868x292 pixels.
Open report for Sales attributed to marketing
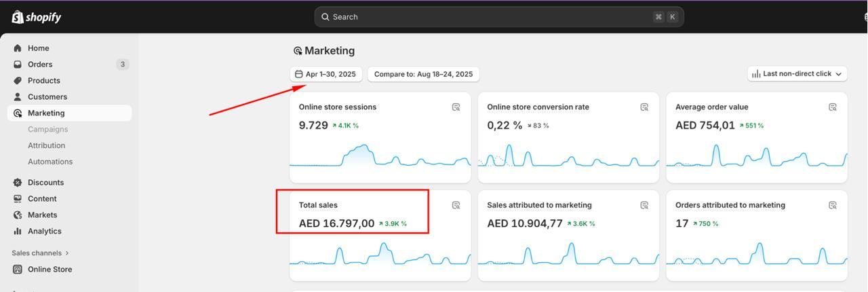644,205
